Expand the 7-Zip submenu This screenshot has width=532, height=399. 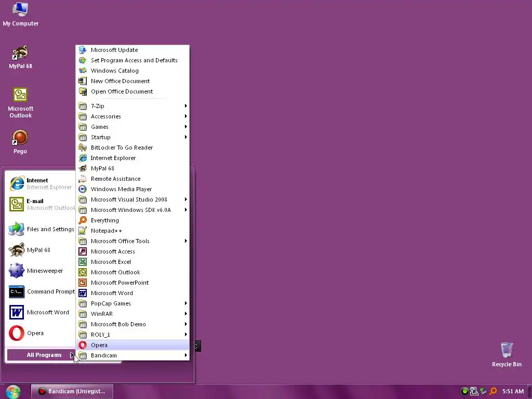[132, 106]
